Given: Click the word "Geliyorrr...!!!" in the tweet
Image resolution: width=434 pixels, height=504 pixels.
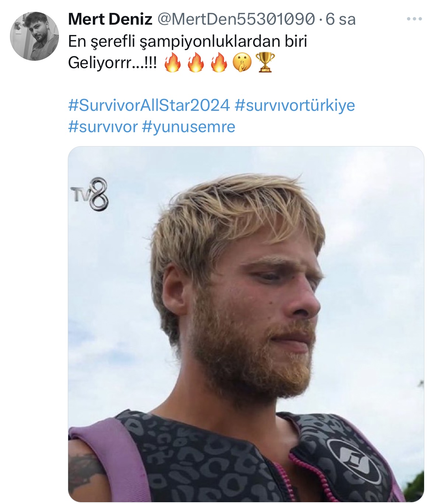Looking at the screenshot, I should pyautogui.click(x=112, y=63).
